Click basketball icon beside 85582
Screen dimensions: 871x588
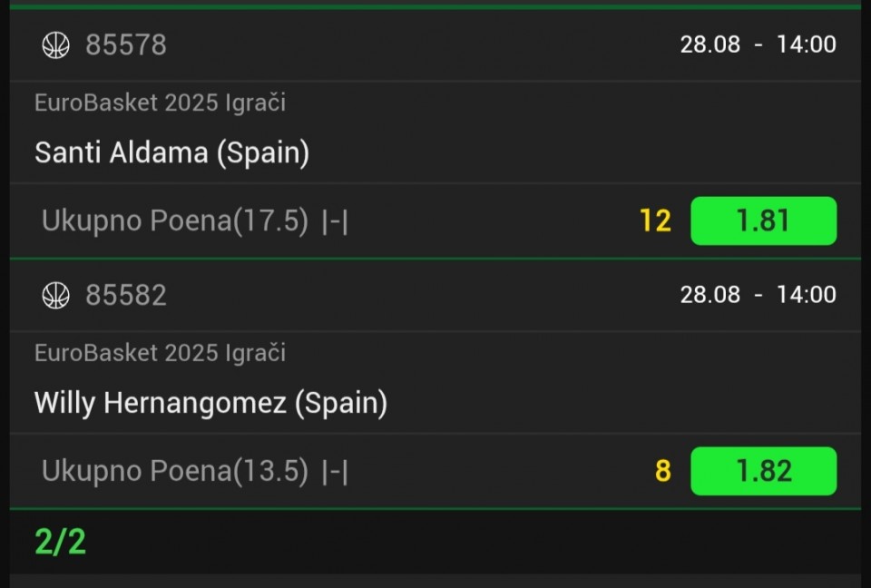point(56,295)
